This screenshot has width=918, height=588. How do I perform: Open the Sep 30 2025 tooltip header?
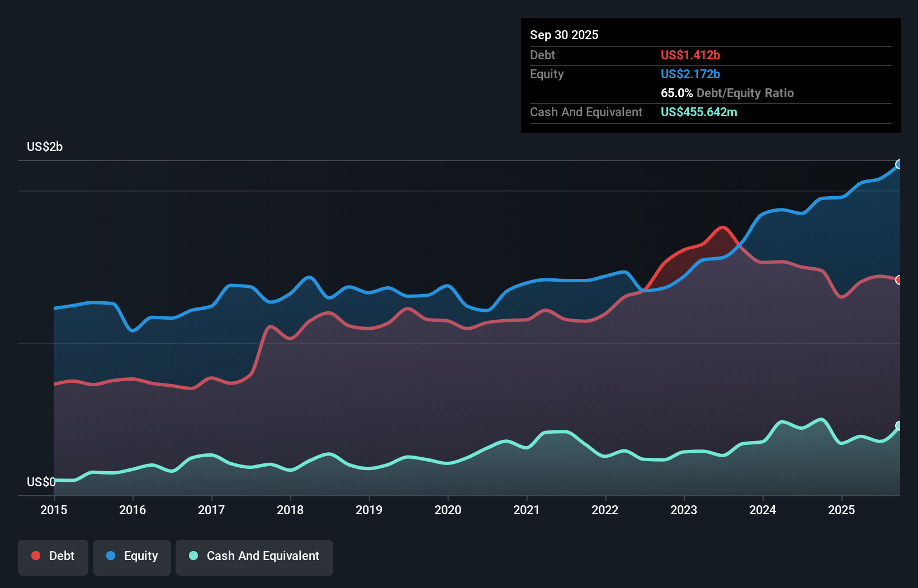564,35
